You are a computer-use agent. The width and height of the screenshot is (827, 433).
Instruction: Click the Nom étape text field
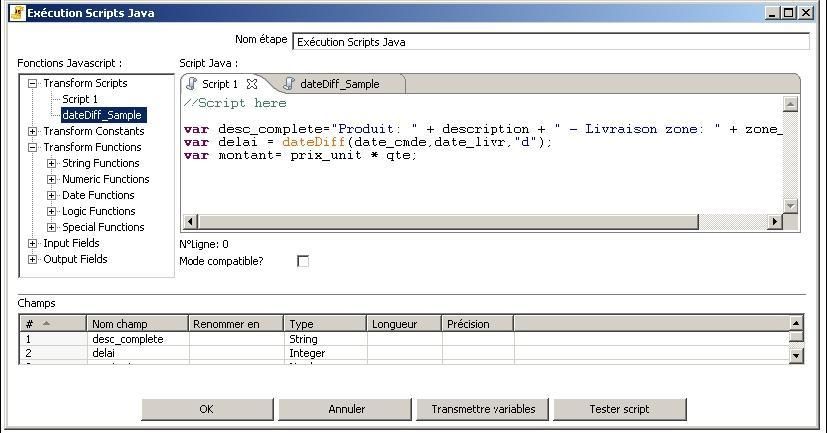(550, 42)
